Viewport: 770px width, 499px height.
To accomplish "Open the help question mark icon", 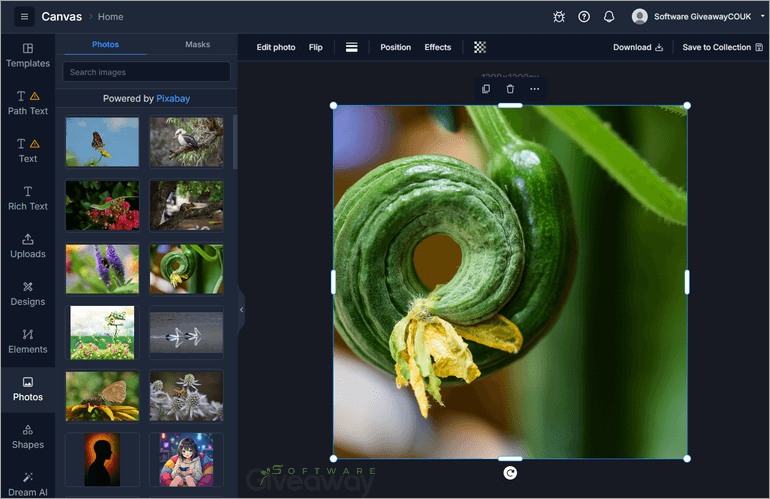I will (x=584, y=17).
